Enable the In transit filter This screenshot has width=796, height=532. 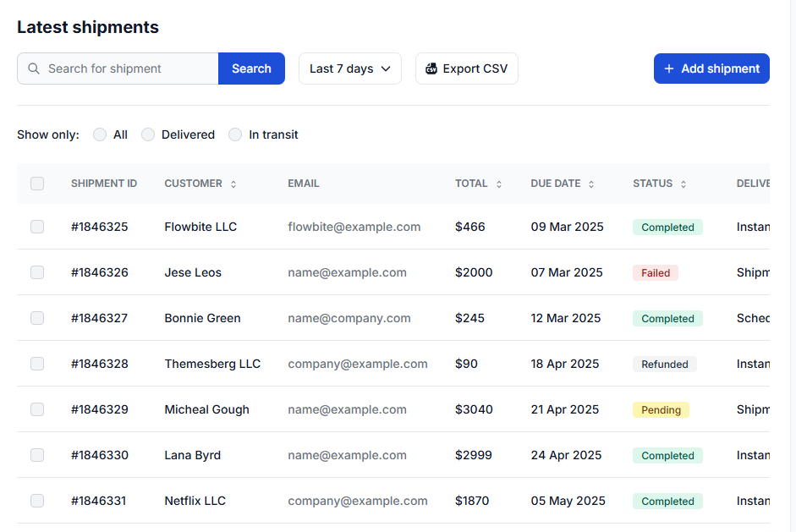pos(235,134)
